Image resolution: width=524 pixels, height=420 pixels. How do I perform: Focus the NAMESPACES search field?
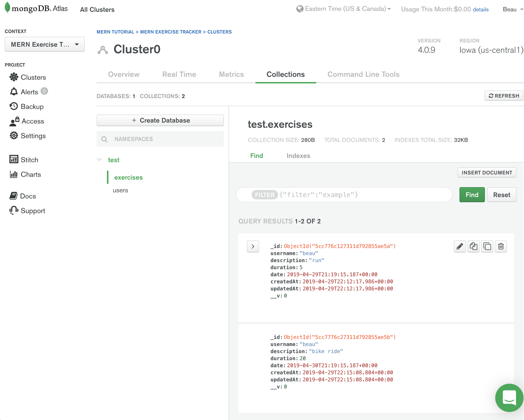(160, 139)
